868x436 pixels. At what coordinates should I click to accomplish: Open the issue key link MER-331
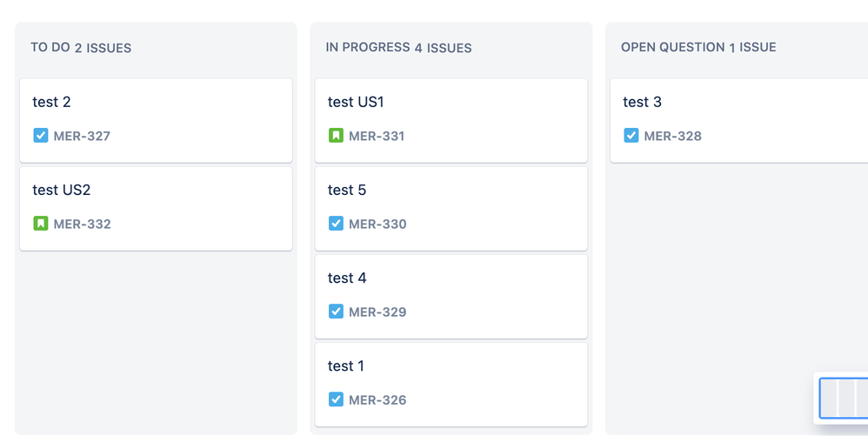pyautogui.click(x=377, y=137)
